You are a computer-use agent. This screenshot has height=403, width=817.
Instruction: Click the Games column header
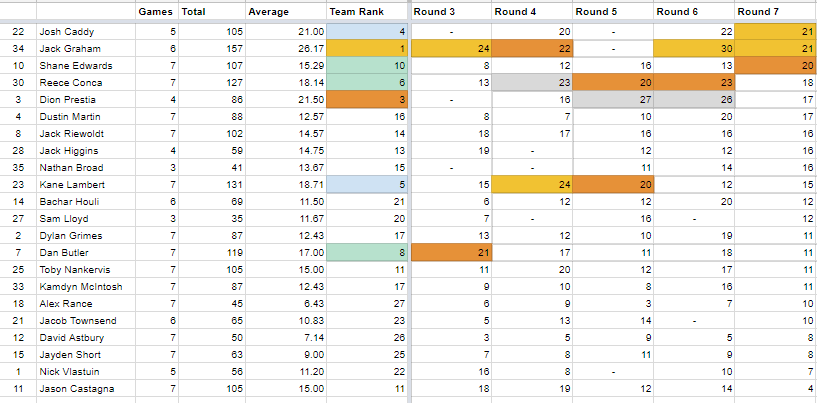coord(157,12)
